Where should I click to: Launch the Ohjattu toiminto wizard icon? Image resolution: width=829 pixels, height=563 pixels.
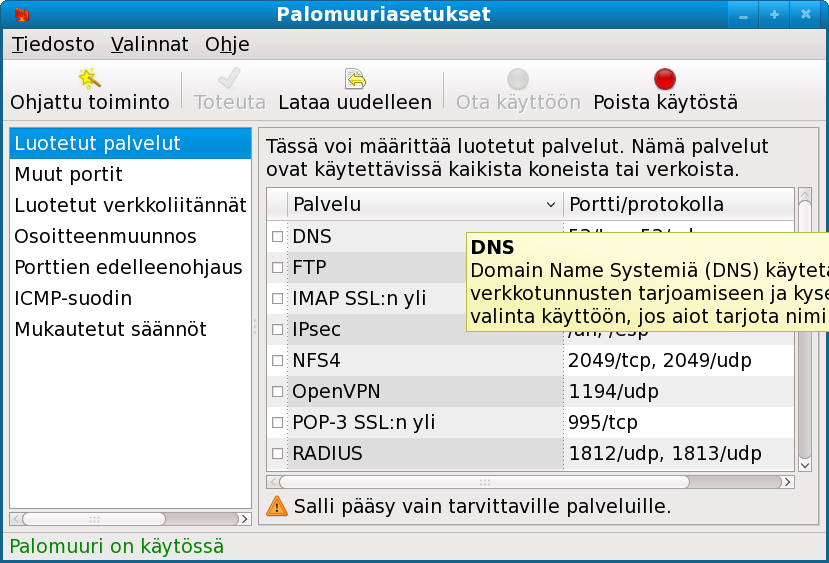(x=90, y=78)
